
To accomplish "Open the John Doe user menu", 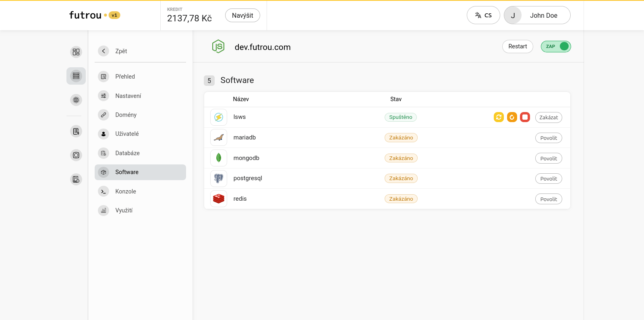I will tap(537, 15).
